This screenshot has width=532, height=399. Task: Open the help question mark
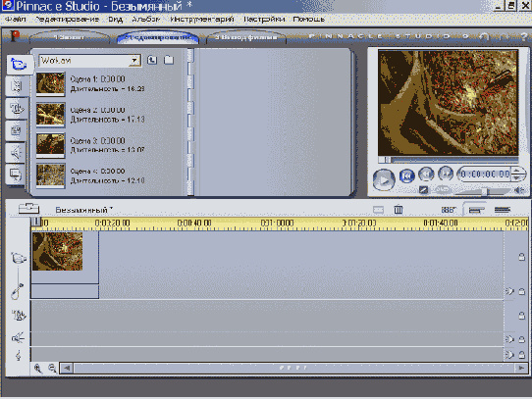524,36
